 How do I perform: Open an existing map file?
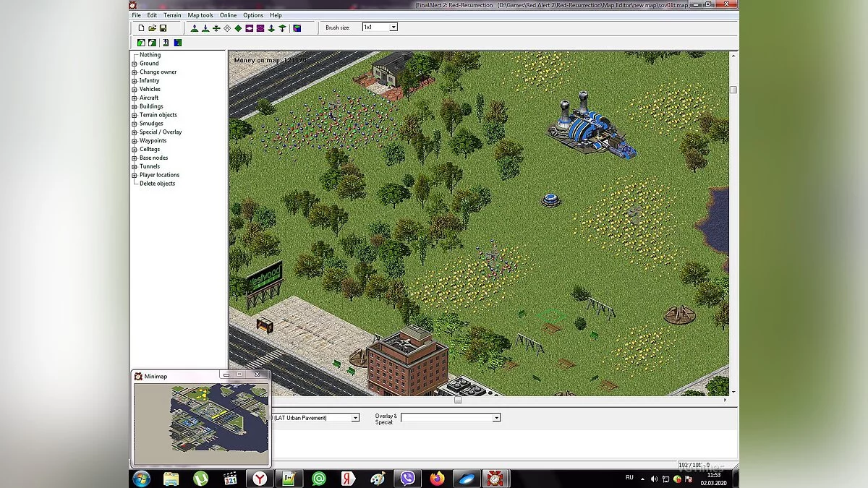(153, 27)
